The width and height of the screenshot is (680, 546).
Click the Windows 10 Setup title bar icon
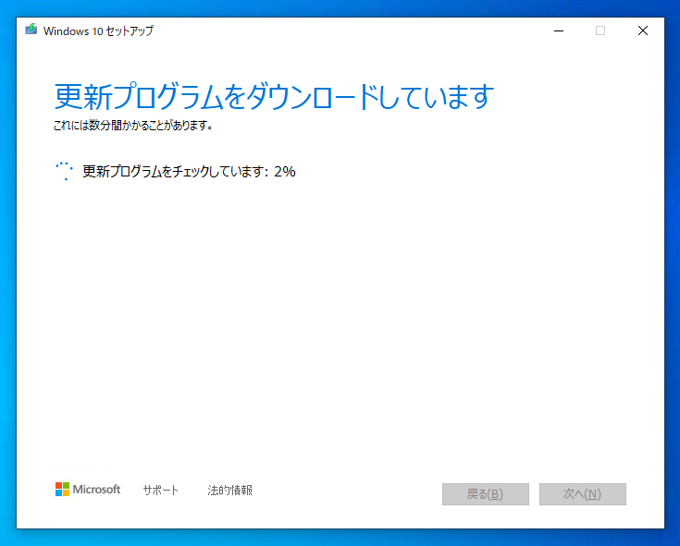[x=31, y=30]
